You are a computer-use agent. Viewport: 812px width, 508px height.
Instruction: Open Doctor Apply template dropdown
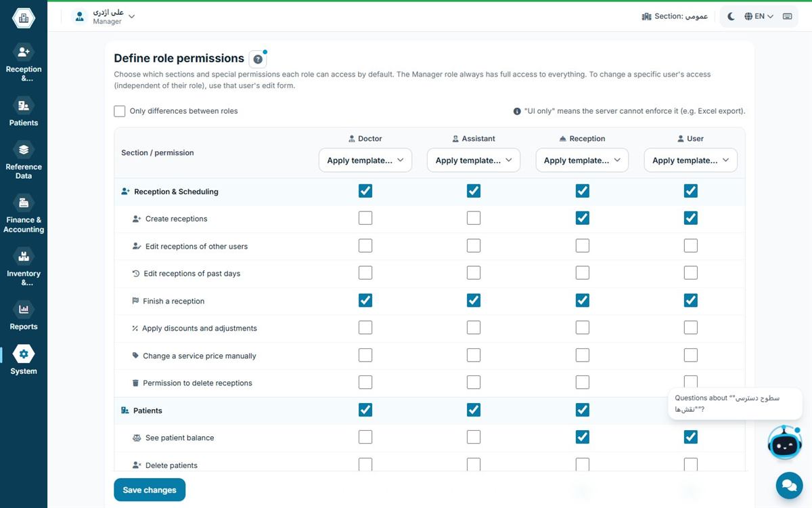365,161
